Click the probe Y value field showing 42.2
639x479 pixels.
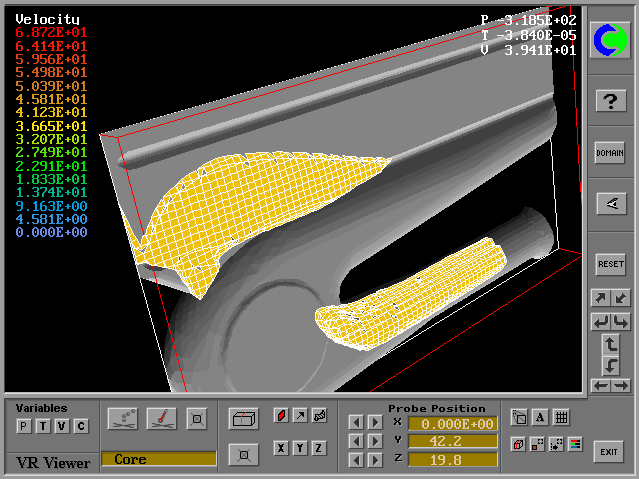coord(451,441)
